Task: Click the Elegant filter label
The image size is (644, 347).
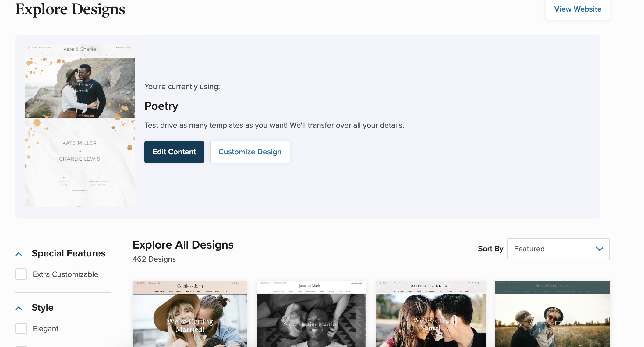Action: pyautogui.click(x=45, y=328)
